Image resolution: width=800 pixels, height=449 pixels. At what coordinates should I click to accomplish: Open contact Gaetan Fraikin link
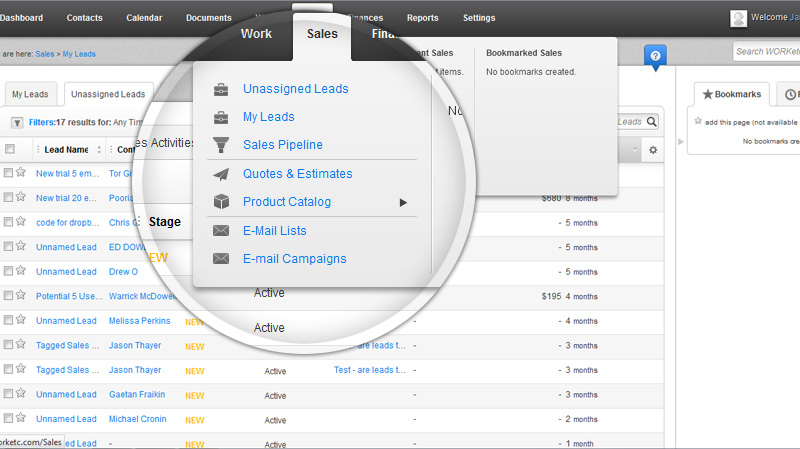tap(137, 394)
